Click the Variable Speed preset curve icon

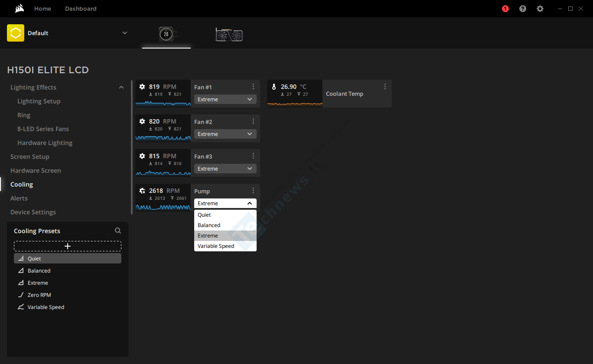pyautogui.click(x=21, y=307)
